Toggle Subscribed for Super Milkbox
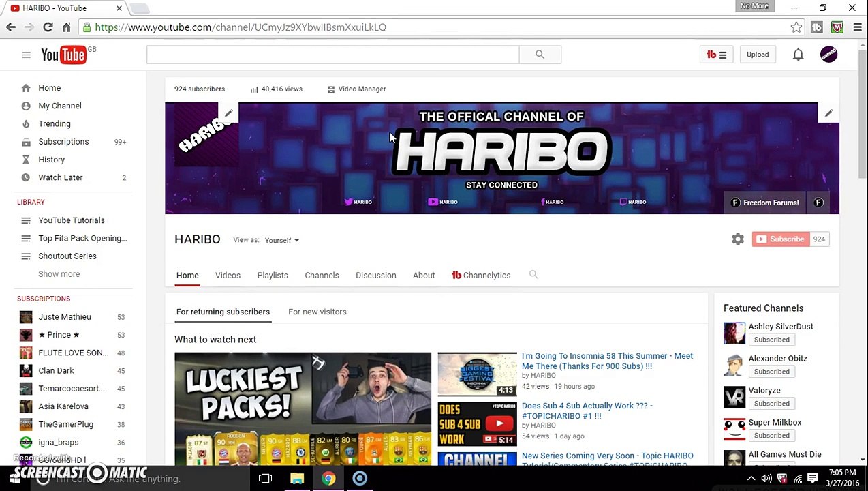The height and width of the screenshot is (491, 868). pyautogui.click(x=771, y=436)
